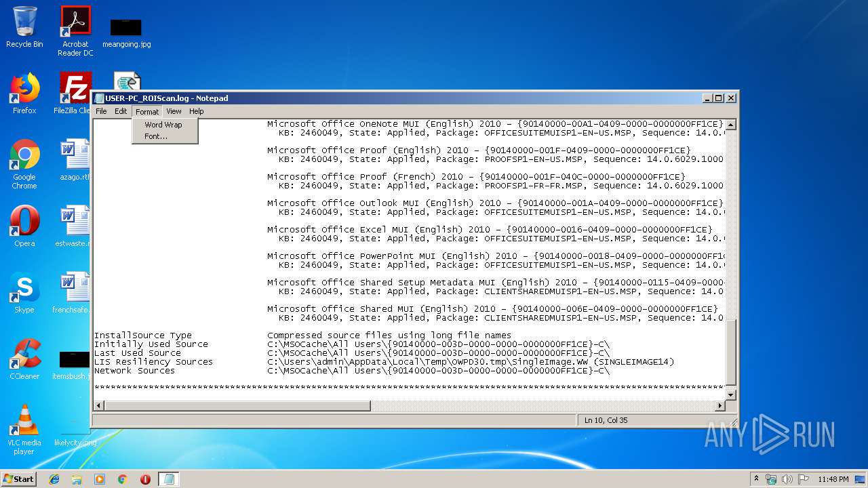Open Google Chrome desktop shortcut
868x488 pixels.
tap(24, 164)
